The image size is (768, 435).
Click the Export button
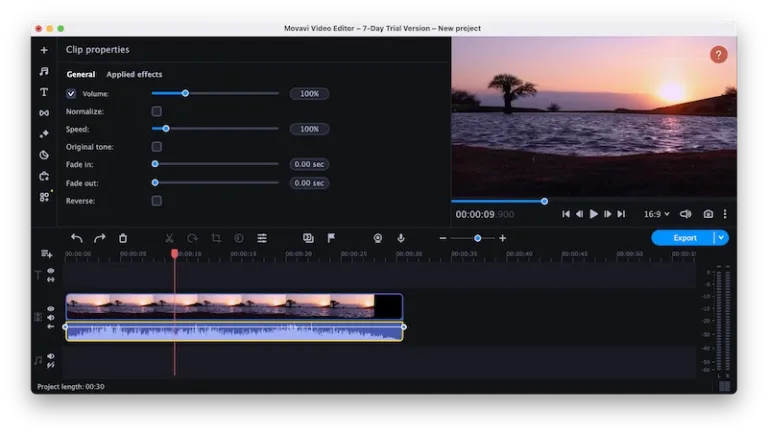684,238
